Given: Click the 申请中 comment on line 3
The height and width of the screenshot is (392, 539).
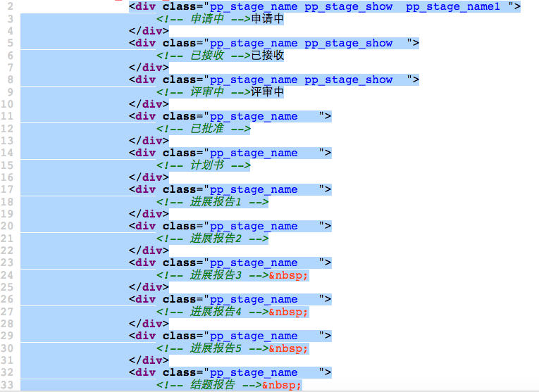Looking at the screenshot, I should click(204, 19).
